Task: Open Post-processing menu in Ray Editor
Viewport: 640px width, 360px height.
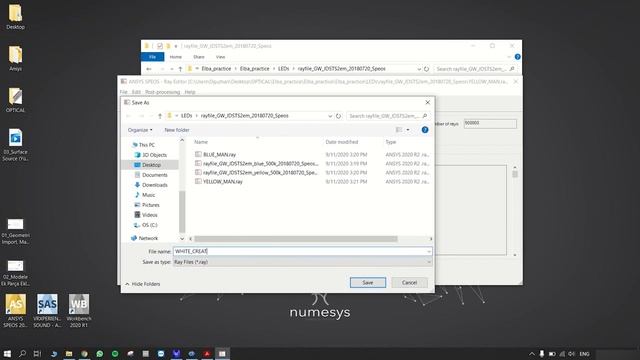Action: coord(162,92)
